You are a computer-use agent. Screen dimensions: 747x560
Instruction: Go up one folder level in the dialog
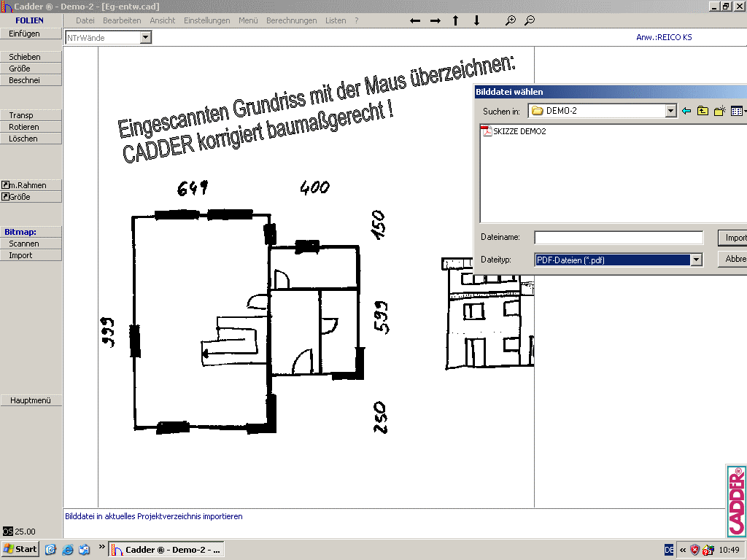click(703, 111)
